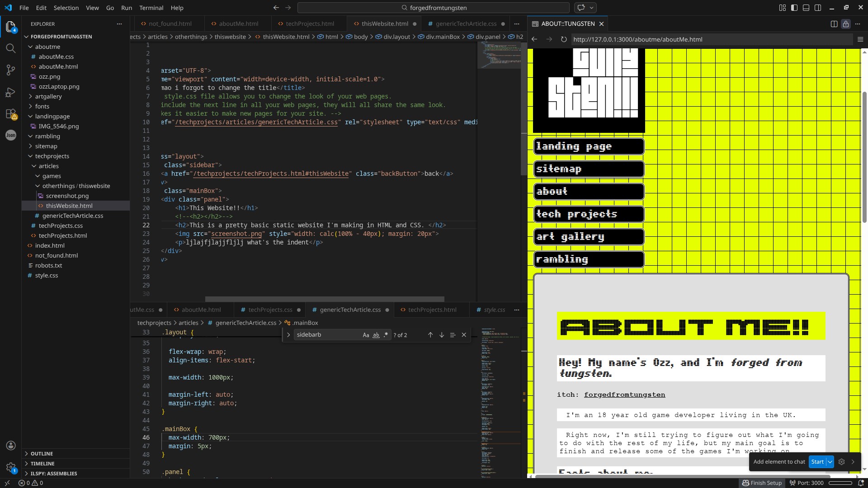Click the editor horizontal scrollbar
This screenshot has height=488, width=868.
tap(324, 299)
